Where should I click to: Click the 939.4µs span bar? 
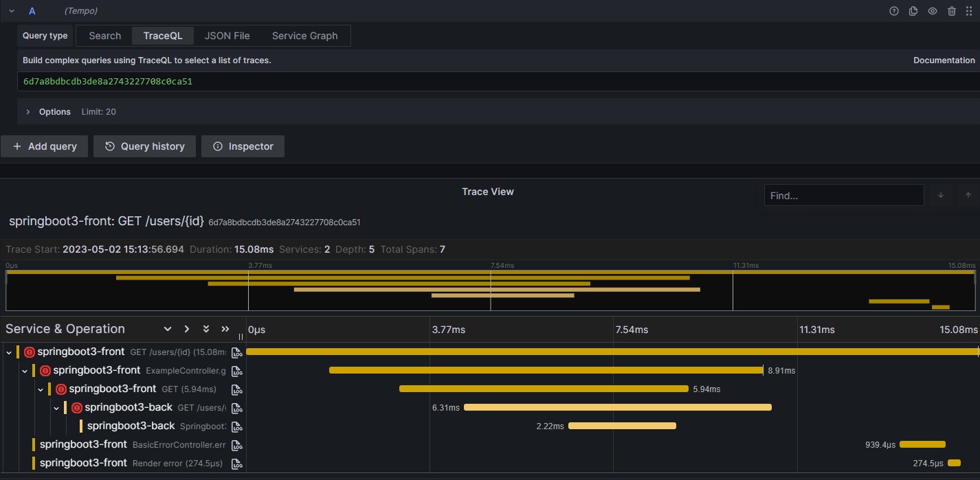pyautogui.click(x=922, y=444)
